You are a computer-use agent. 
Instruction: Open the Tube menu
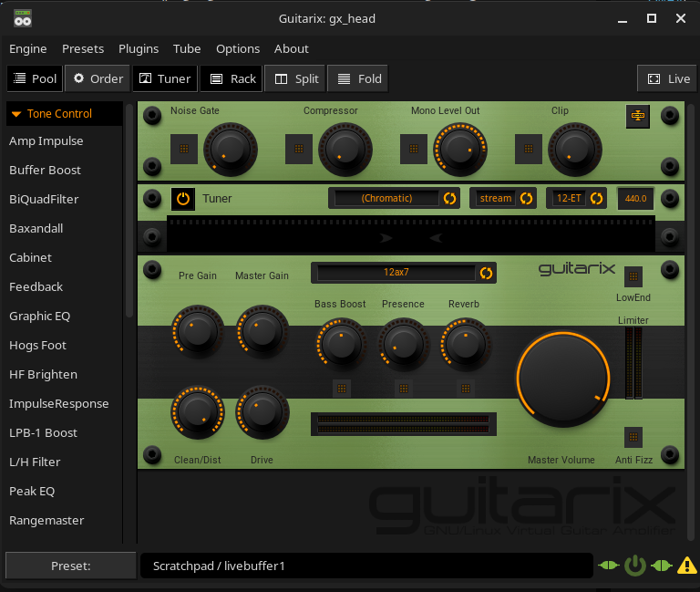click(x=187, y=48)
